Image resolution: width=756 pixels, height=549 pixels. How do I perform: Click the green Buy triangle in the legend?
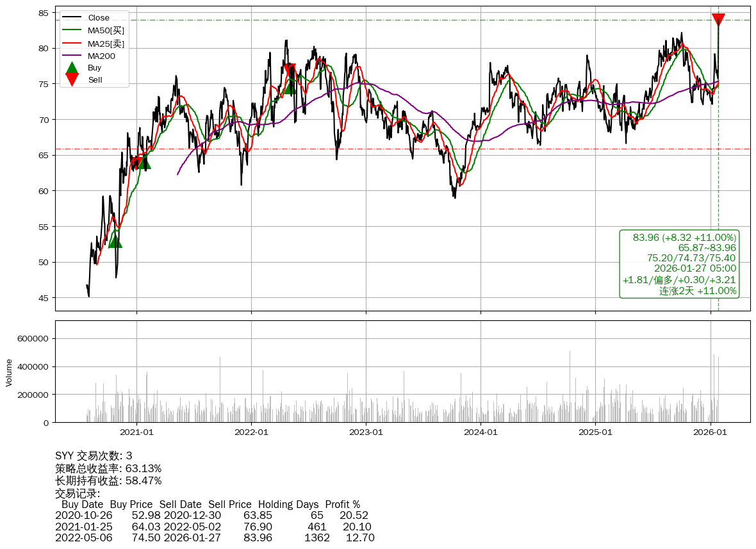[x=72, y=67]
